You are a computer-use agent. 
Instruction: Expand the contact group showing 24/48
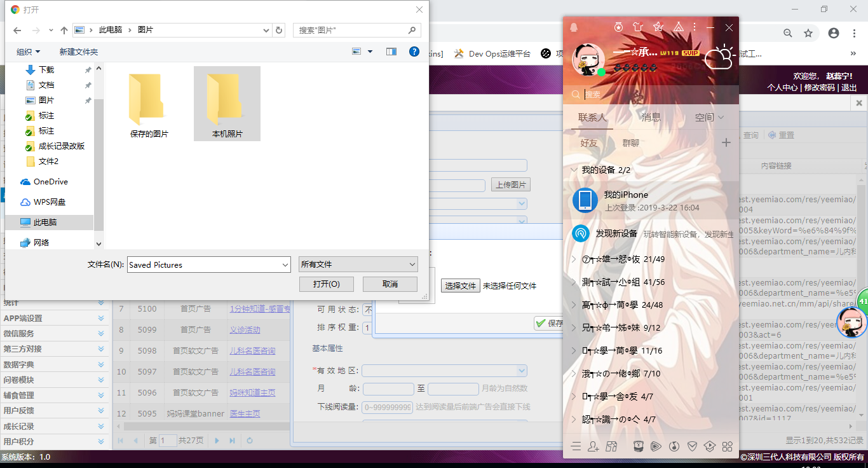(x=574, y=305)
